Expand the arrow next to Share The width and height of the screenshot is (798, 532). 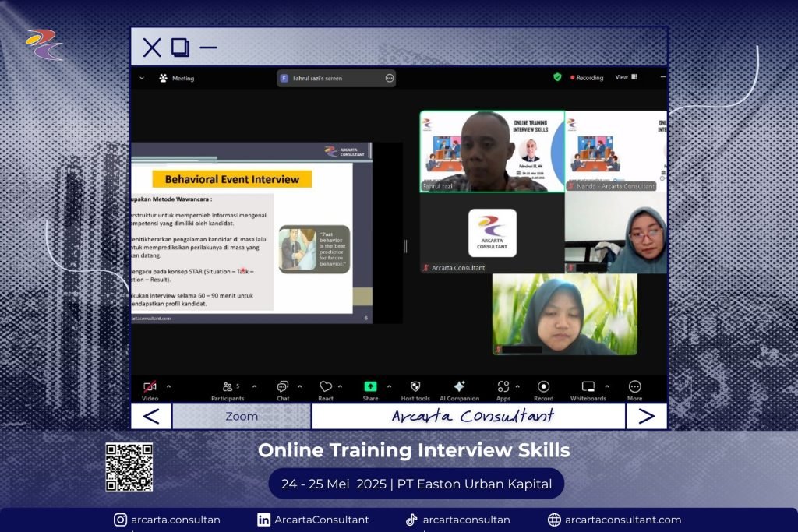[390, 386]
